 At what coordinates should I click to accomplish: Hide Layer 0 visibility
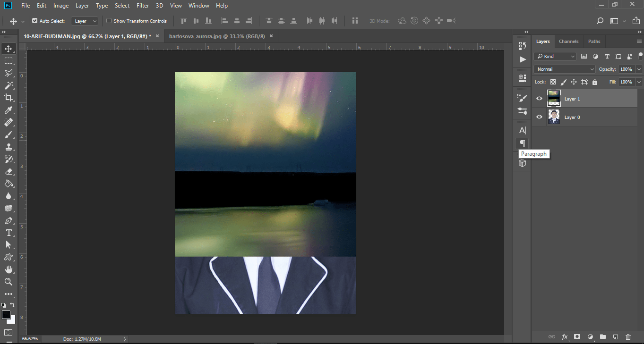[539, 117]
